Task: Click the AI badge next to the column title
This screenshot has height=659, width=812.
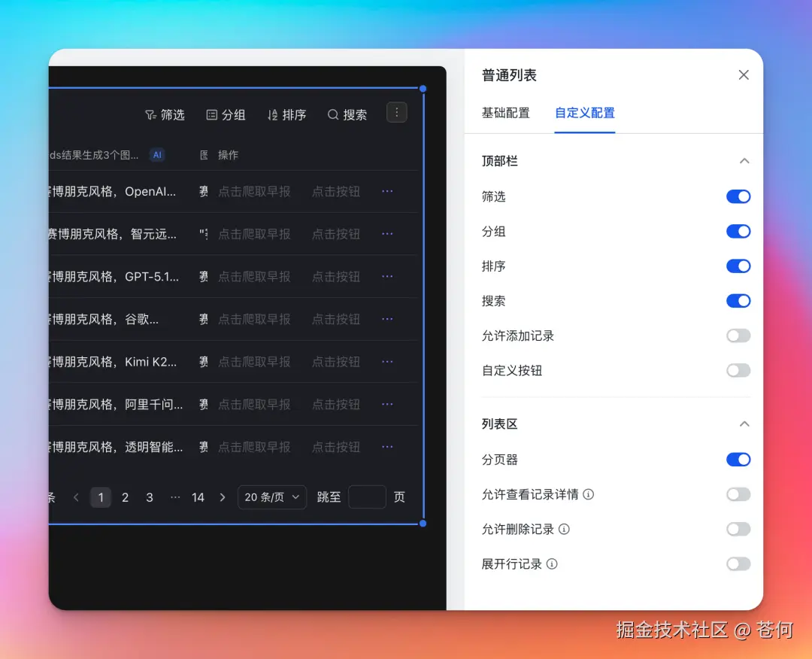Action: 156,154
